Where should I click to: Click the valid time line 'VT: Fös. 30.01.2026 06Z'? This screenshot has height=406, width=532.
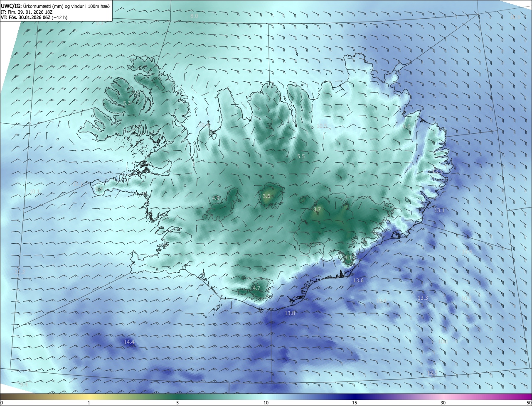pos(25,18)
